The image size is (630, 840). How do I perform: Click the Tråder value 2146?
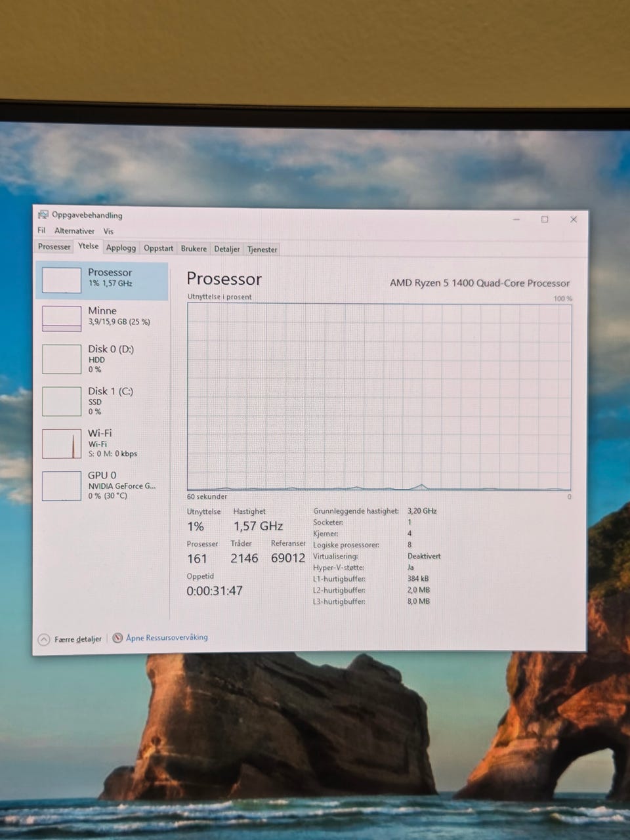[244, 558]
